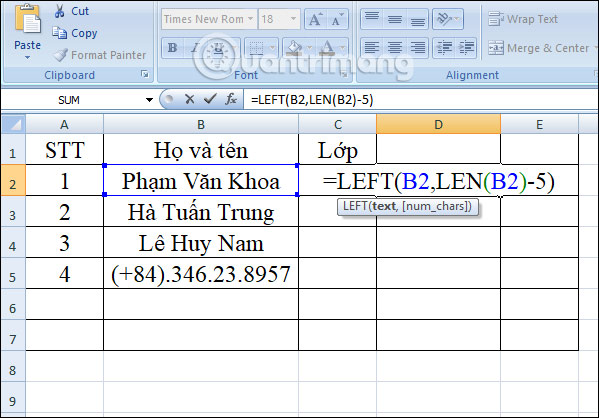Viewport: 599px width, 418px height.
Task: Toggle italic formatting
Action: (x=195, y=48)
